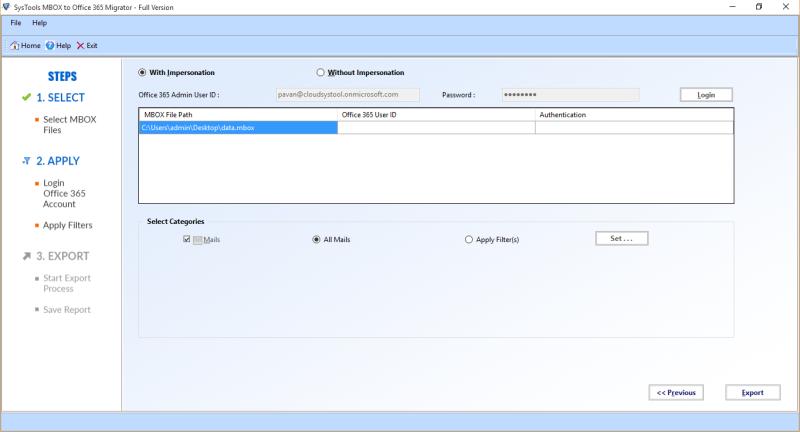Click the filter icon beside 2. APPLY
Image resolution: width=800 pixels, height=432 pixels.
(27, 161)
